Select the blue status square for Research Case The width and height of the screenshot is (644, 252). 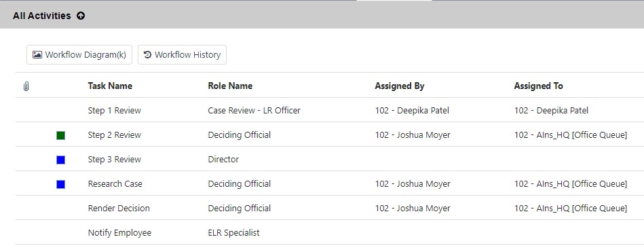61,185
